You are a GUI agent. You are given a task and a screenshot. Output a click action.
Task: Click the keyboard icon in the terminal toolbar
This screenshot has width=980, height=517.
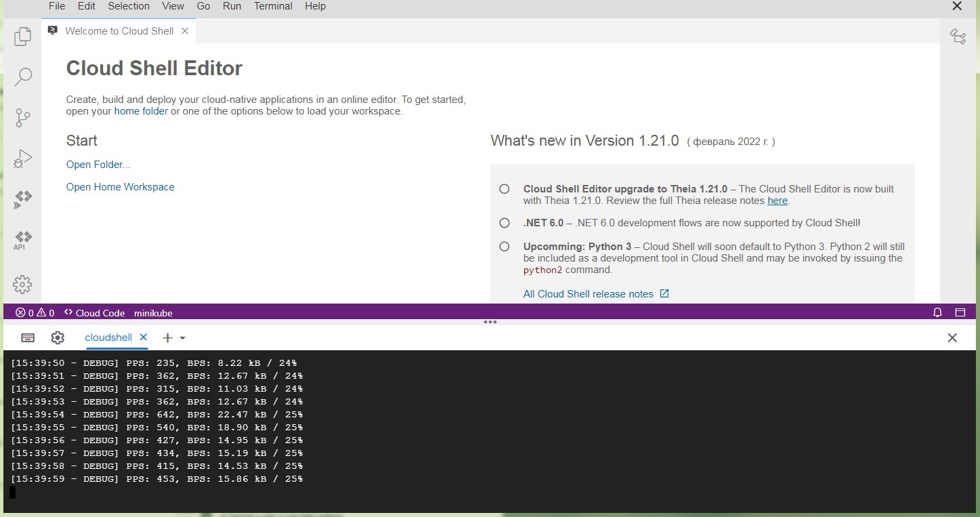pyautogui.click(x=28, y=337)
